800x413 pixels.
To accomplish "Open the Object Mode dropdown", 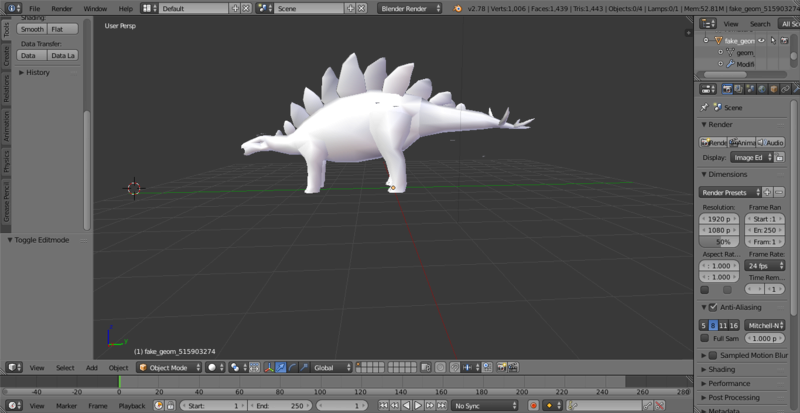I will click(x=169, y=368).
